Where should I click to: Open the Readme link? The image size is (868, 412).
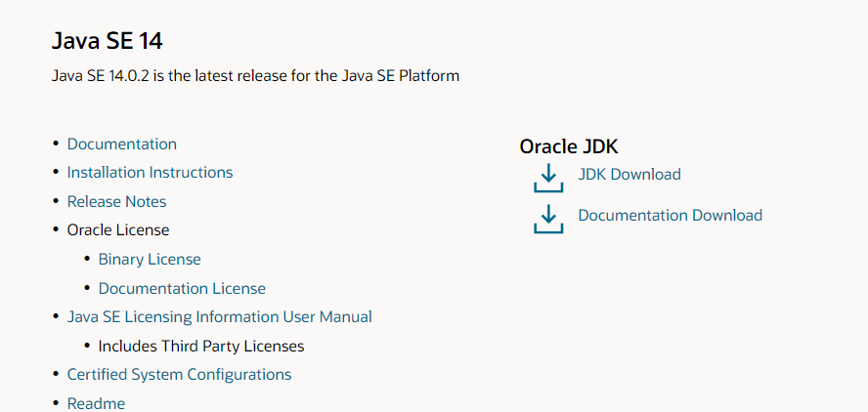[97, 403]
